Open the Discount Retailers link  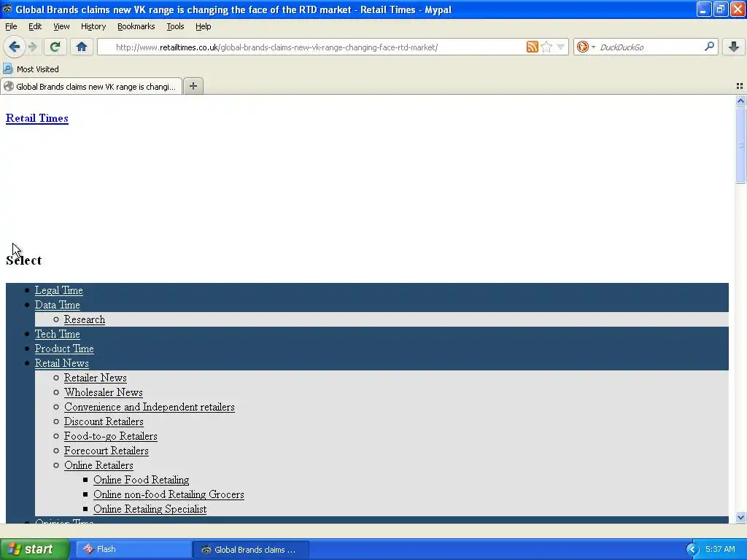click(x=104, y=421)
